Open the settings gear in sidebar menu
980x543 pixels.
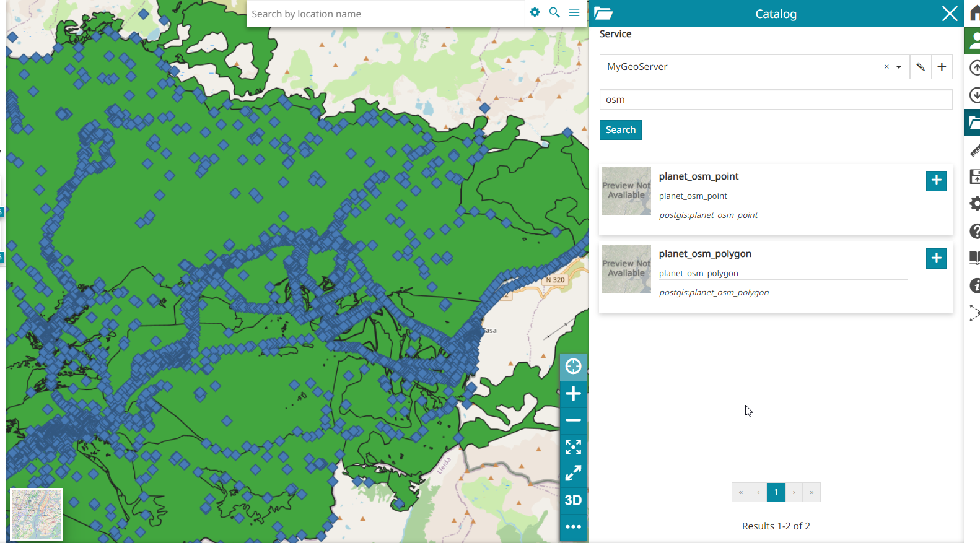974,203
